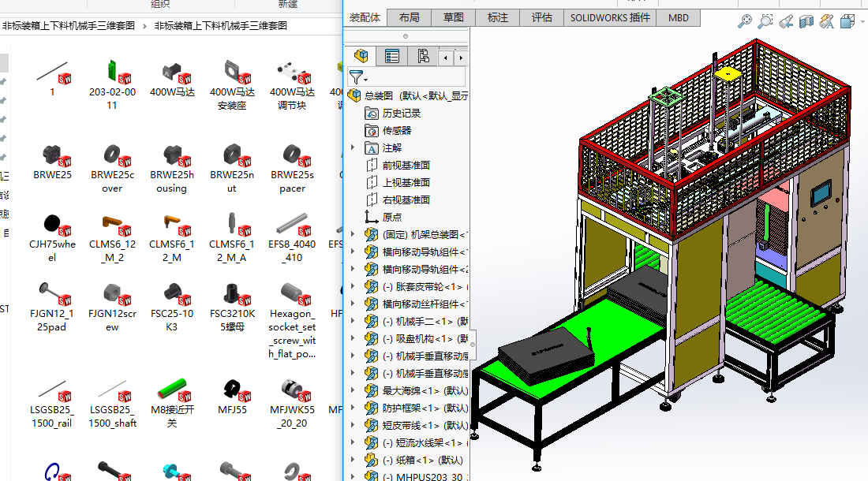Viewport: 868px width, 481px height.
Task: Expand 注解 tree node
Action: pyautogui.click(x=353, y=147)
